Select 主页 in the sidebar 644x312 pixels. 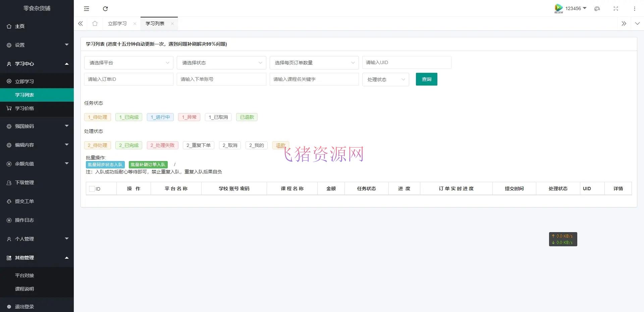pyautogui.click(x=19, y=26)
